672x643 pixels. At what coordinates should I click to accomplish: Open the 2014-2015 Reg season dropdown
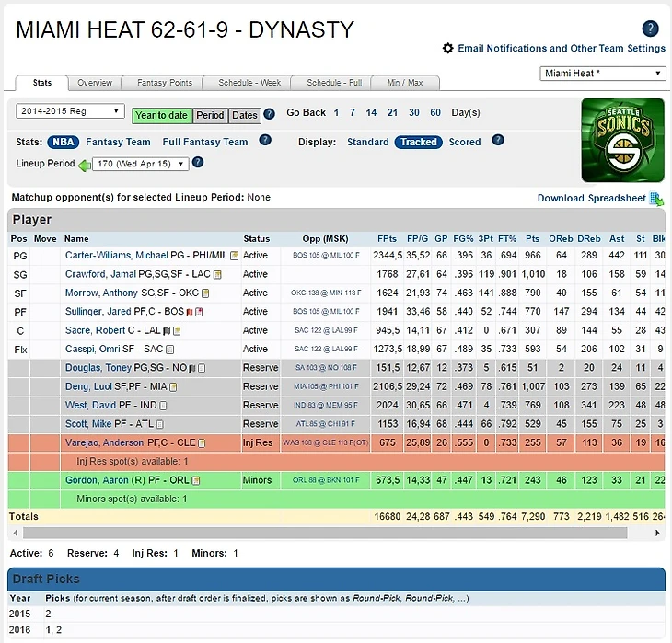(70, 111)
